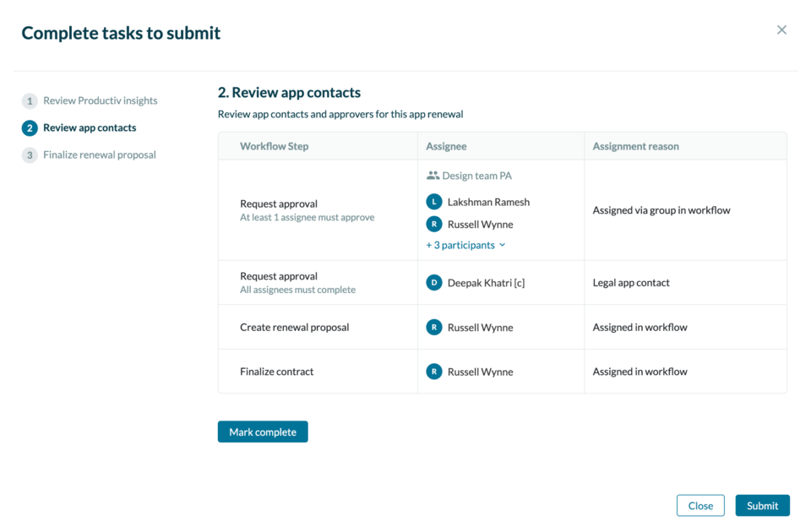Click the Workflow Step column header
This screenshot has height=532, width=811.
(x=274, y=146)
